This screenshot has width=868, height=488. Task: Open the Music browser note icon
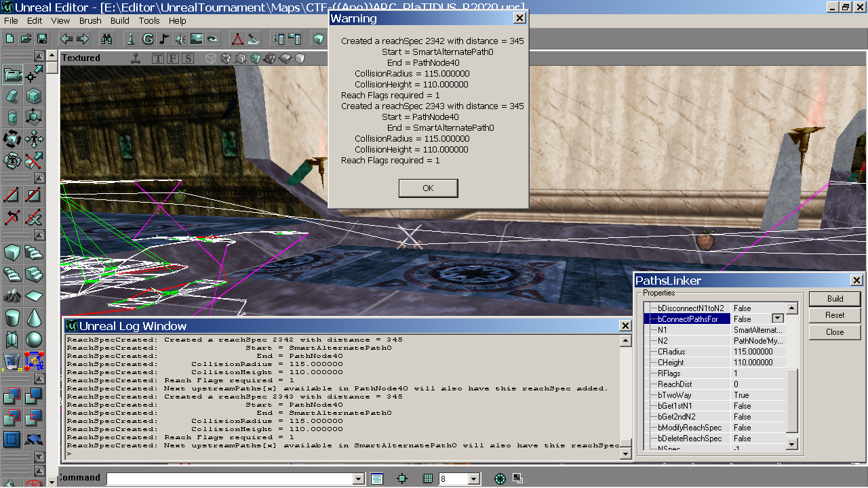click(x=164, y=39)
